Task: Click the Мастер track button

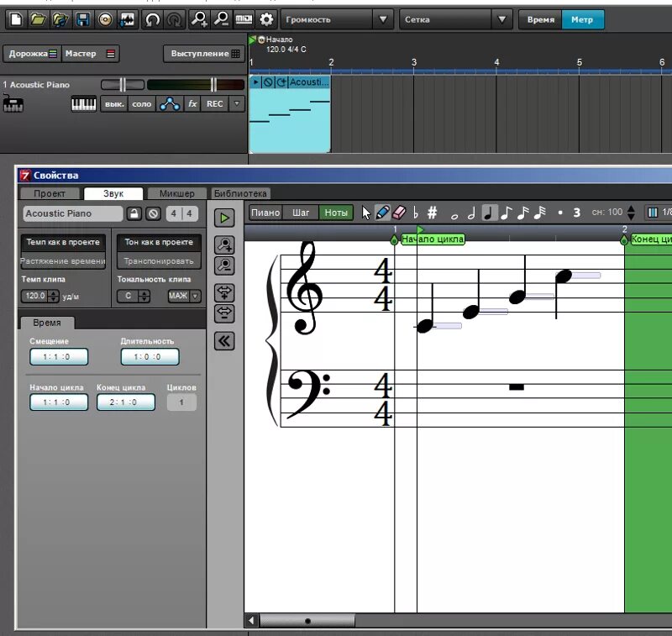Action: 90,54
